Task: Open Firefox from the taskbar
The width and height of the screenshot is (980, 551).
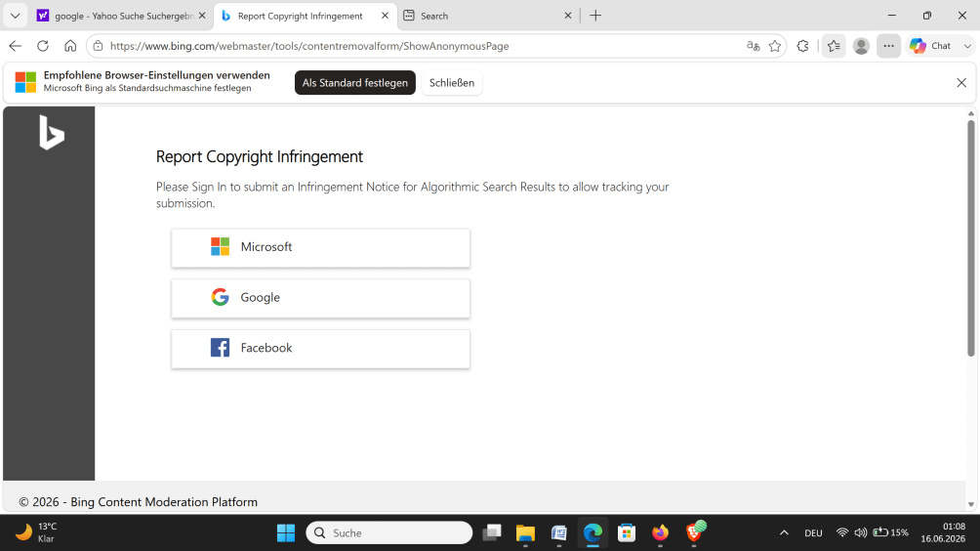Action: (660, 532)
